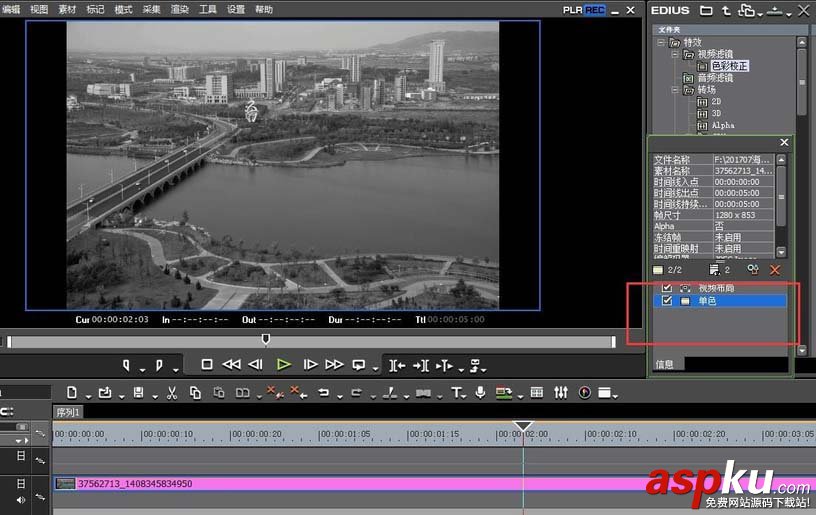Click the title T text tool icon

[456, 392]
